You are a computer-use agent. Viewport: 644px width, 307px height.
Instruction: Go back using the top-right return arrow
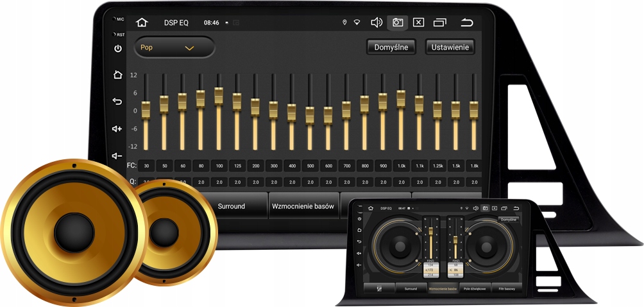pyautogui.click(x=467, y=22)
